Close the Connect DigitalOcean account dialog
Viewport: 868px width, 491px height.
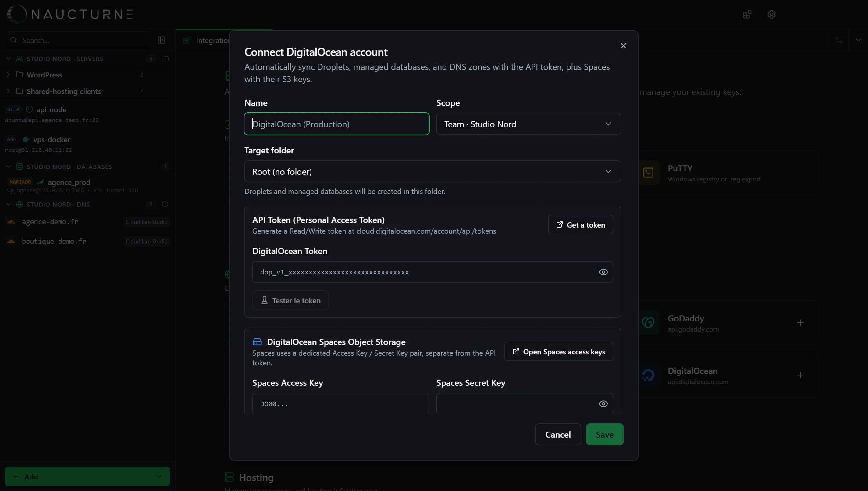tap(623, 46)
